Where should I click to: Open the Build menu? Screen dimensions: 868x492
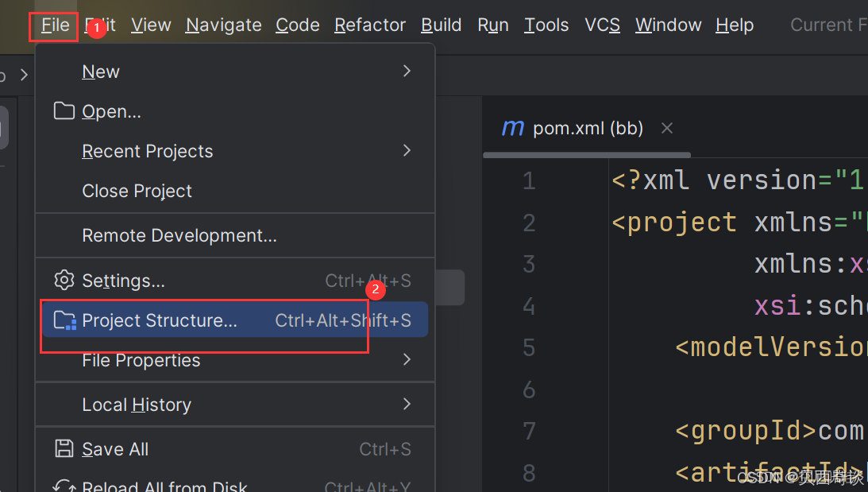(442, 25)
